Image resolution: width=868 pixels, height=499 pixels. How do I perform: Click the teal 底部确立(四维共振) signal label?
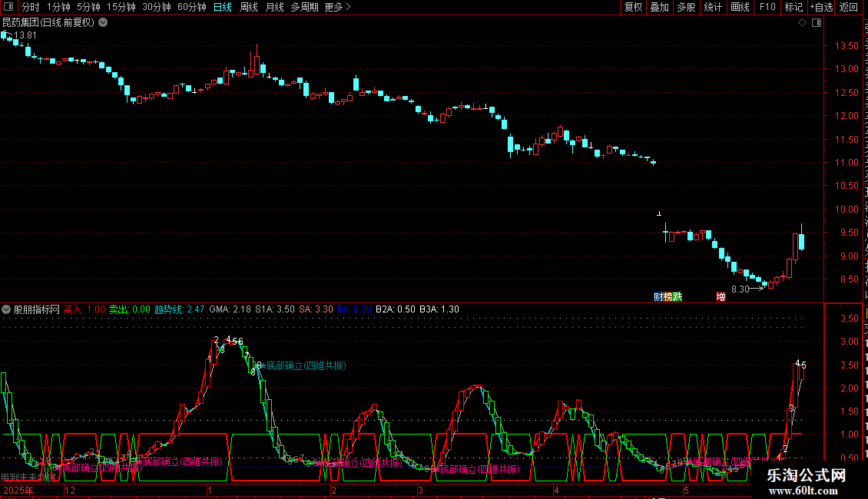[x=306, y=365]
